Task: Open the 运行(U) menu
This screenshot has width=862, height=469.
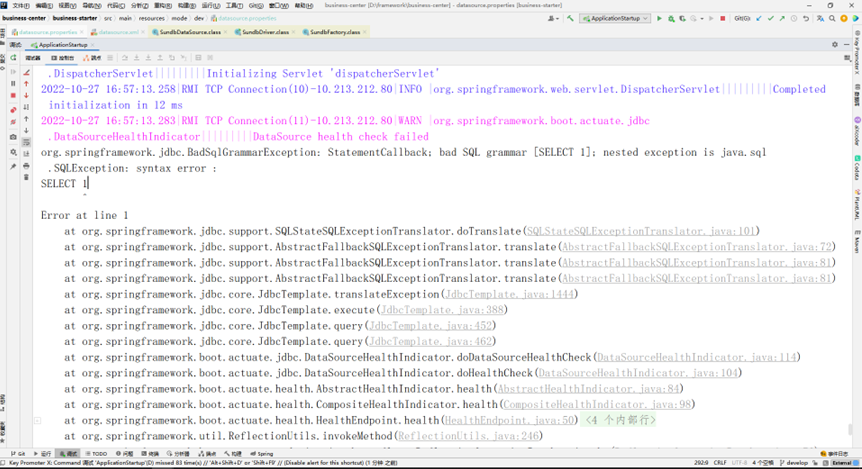Action: click(x=211, y=5)
